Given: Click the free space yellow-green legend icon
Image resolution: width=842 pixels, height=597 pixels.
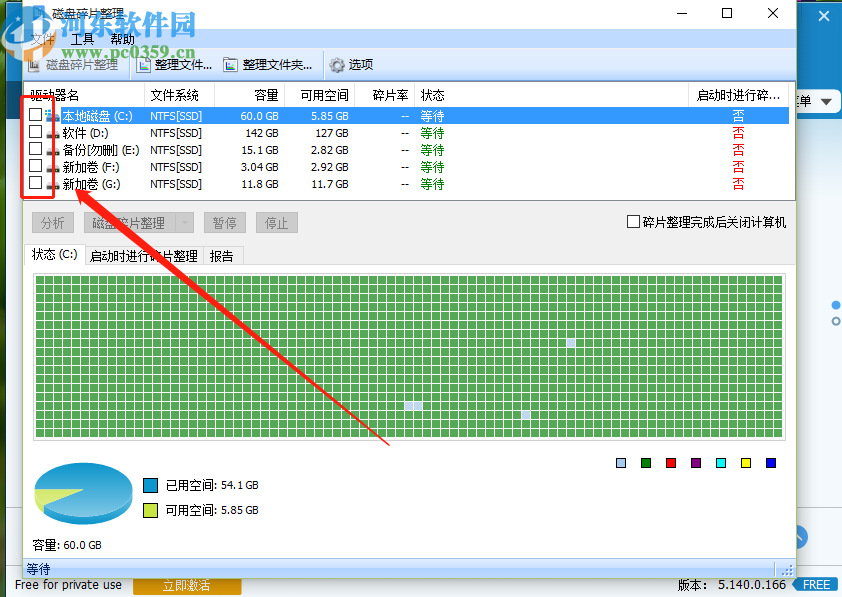Looking at the screenshot, I should point(150,510).
